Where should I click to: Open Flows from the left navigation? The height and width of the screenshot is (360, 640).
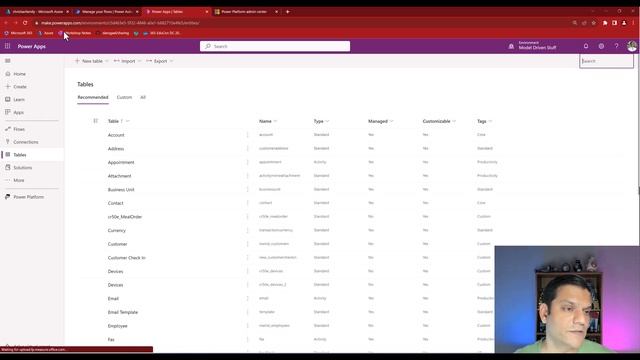tap(19, 129)
